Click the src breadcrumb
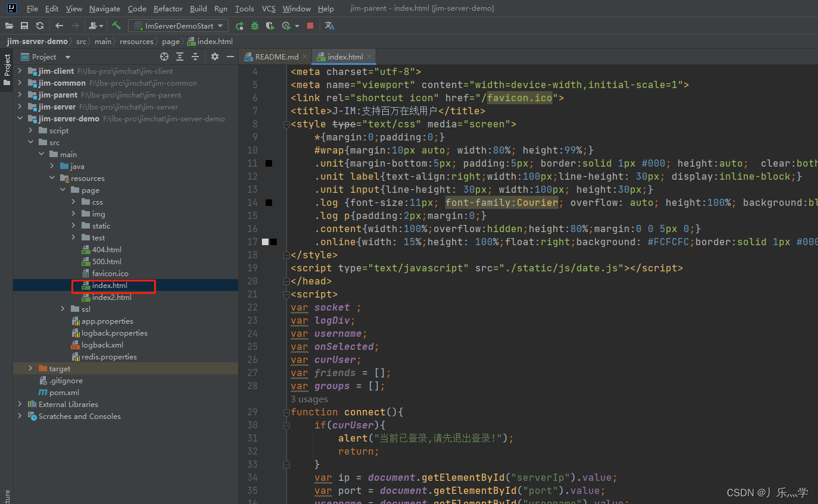 click(x=81, y=41)
